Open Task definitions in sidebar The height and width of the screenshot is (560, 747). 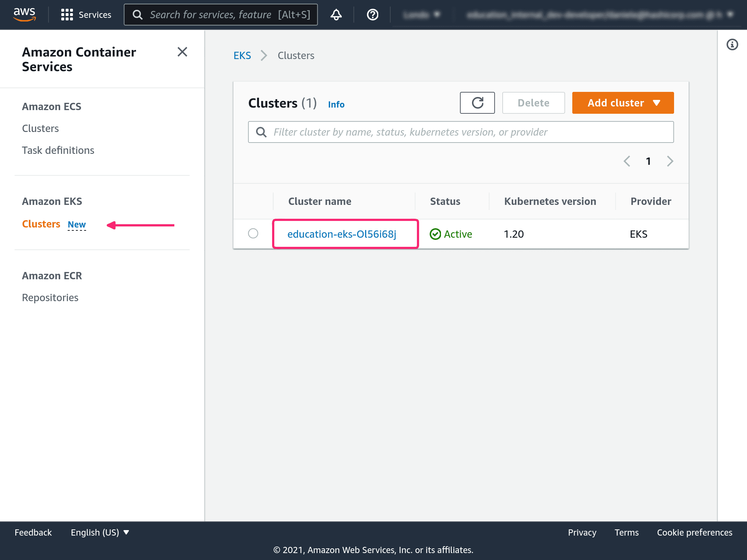58,150
